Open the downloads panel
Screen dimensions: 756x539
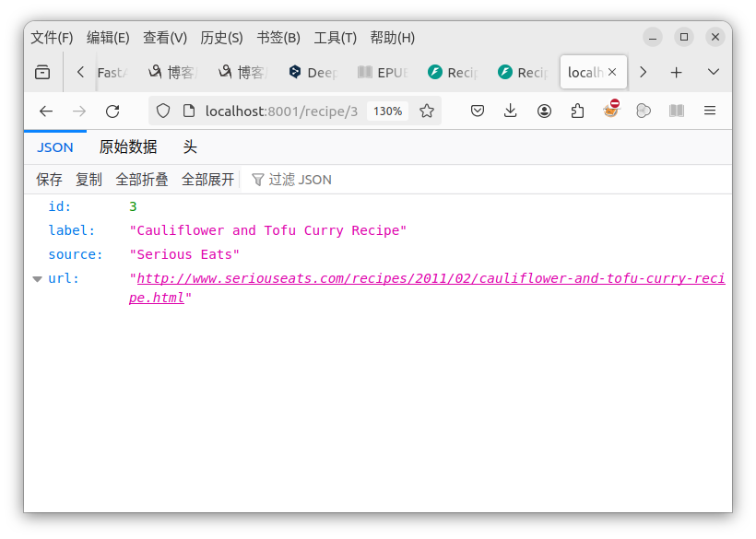510,111
